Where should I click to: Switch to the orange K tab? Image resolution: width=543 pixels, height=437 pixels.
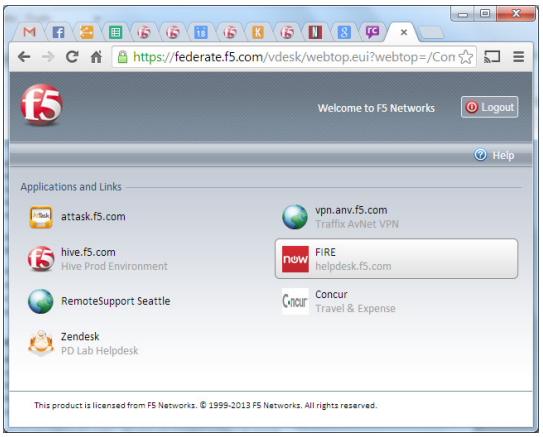pos(258,32)
